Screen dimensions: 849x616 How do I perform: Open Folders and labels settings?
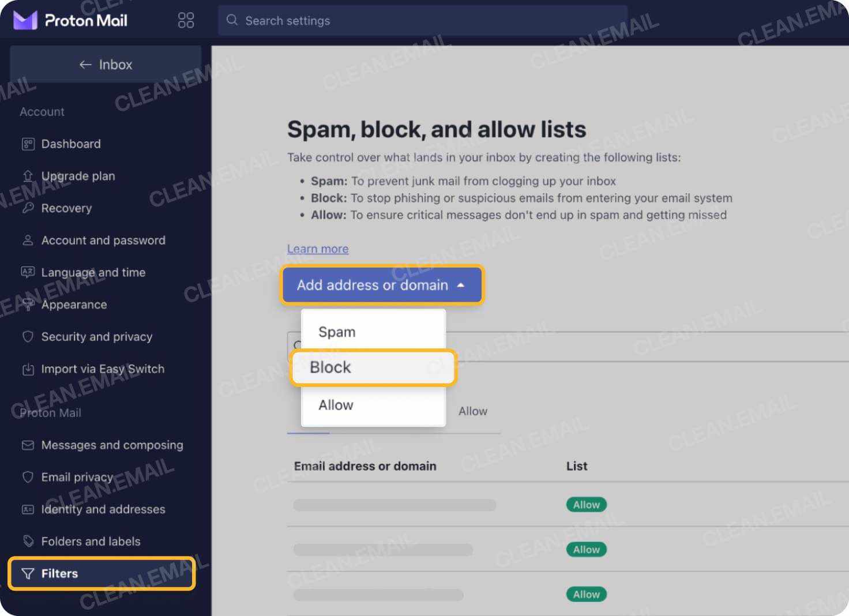pos(91,541)
